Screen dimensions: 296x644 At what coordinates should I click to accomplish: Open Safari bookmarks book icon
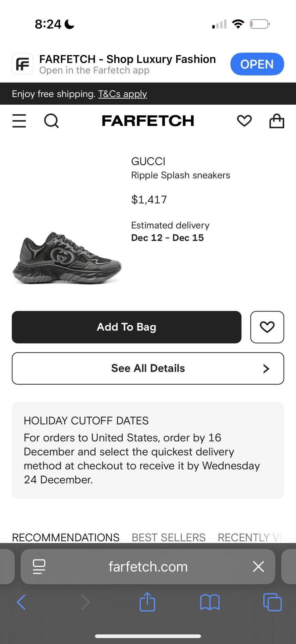(210, 602)
